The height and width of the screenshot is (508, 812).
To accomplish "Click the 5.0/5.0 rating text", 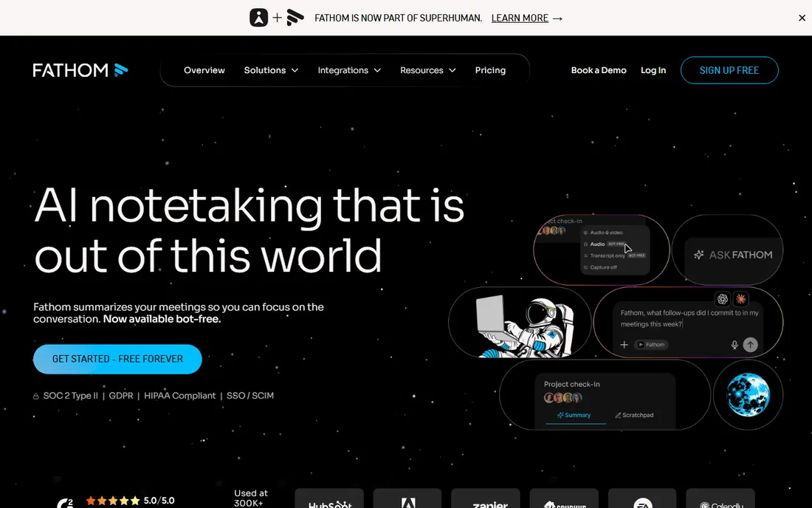I will [159, 500].
